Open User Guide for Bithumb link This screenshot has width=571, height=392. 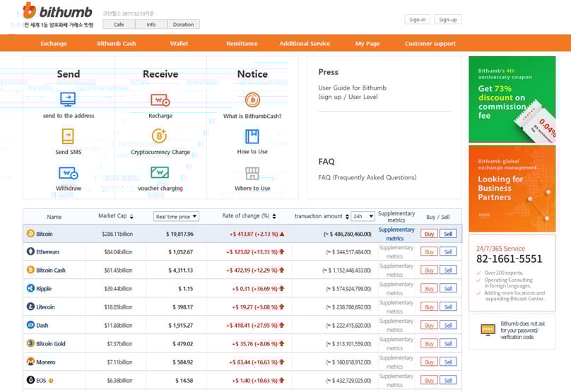pos(352,92)
